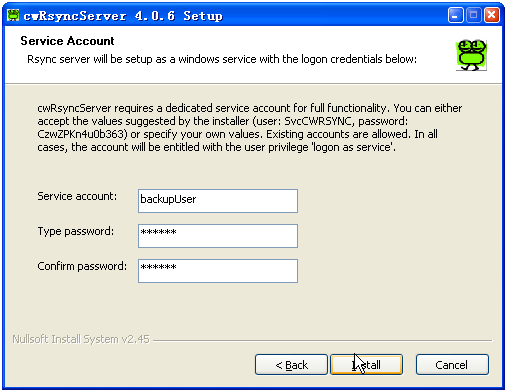Click the disabled maximize button
The height and width of the screenshot is (392, 507).
pos(473,15)
